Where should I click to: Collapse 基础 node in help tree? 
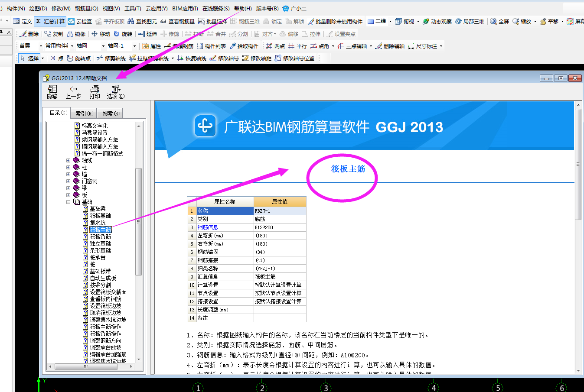click(x=69, y=202)
